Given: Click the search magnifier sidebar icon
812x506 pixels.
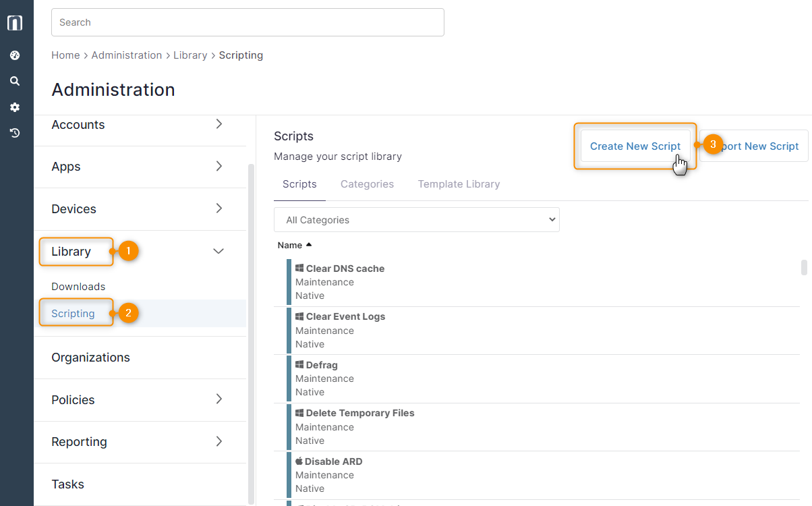Looking at the screenshot, I should tap(15, 81).
